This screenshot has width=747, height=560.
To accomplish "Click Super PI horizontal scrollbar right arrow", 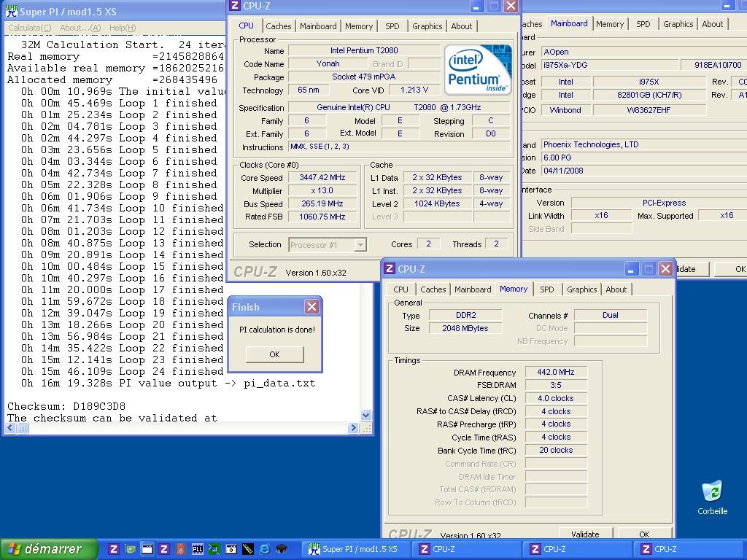I will point(353,427).
